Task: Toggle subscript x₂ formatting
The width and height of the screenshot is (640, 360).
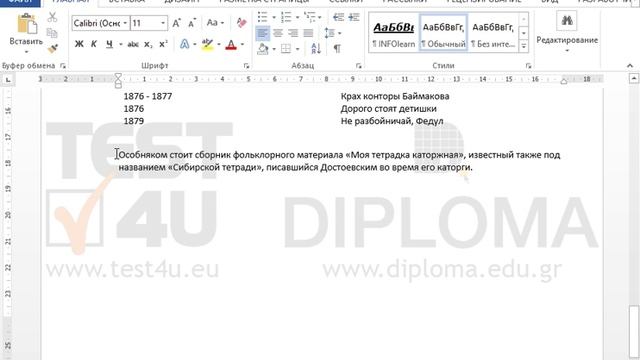Action: coord(148,44)
